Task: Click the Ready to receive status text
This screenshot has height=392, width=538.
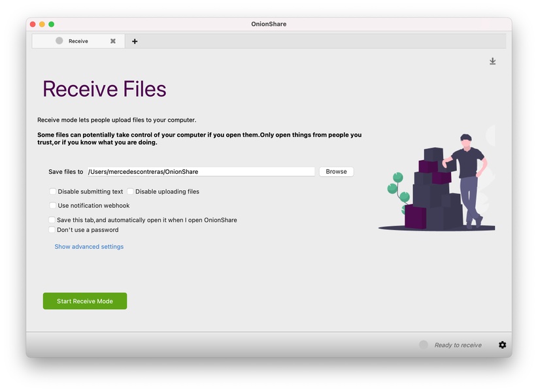Action: [x=458, y=345]
